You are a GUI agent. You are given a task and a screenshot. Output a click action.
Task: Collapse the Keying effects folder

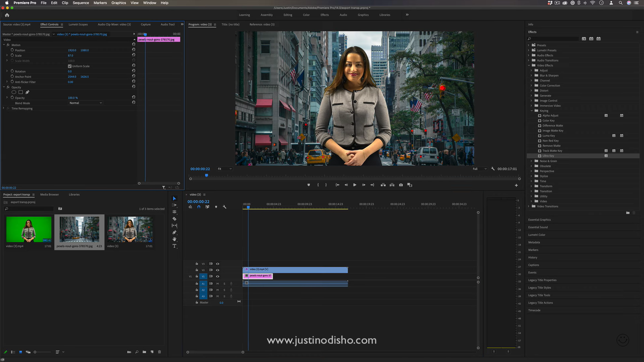532,111
